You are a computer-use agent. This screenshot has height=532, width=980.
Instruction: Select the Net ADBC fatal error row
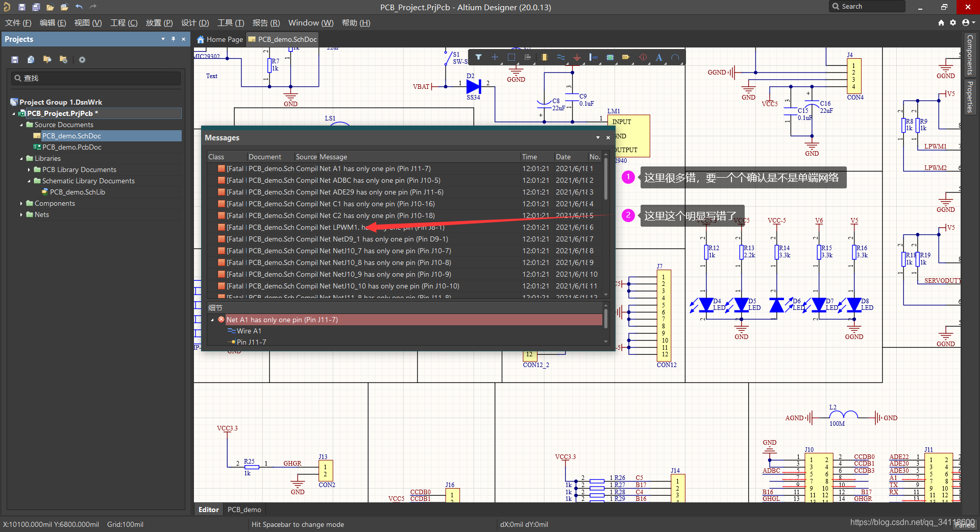(406, 180)
